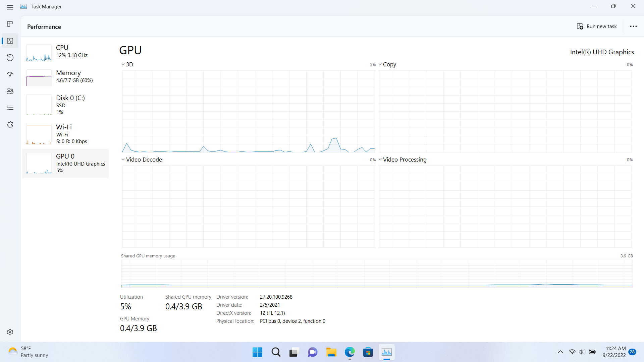The height and width of the screenshot is (362, 644).
Task: Open the Processes page icon in sidebar
Action: 10,24
